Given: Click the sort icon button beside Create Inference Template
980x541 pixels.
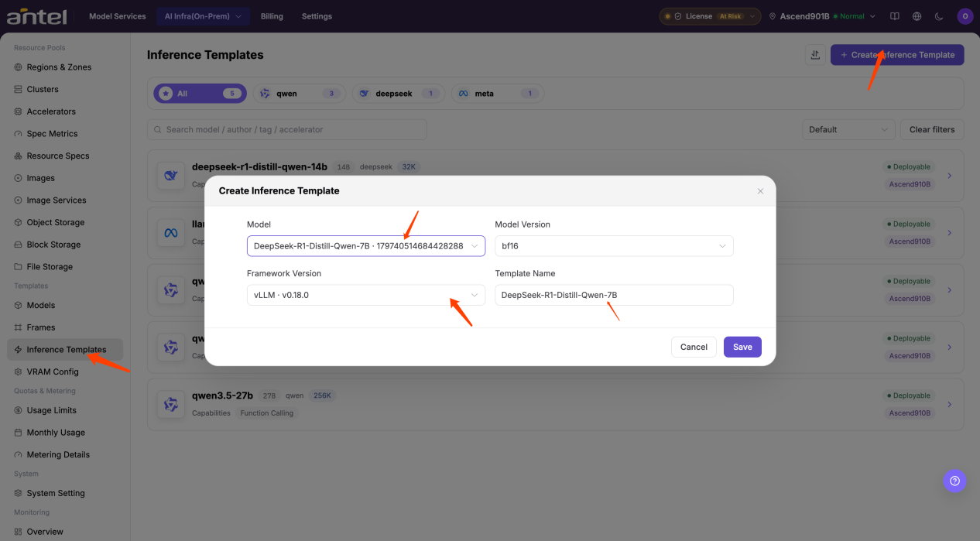Looking at the screenshot, I should pos(814,55).
